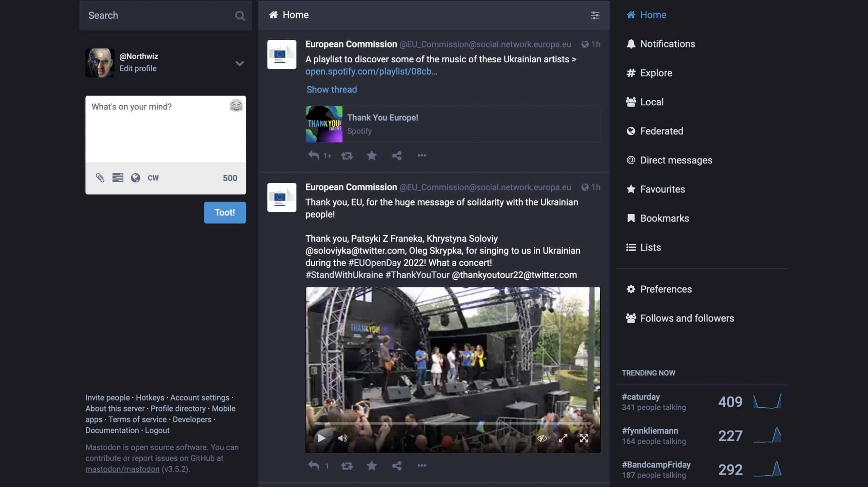The width and height of the screenshot is (868, 487).
Task: Go to Home in navigation
Action: tap(646, 15)
